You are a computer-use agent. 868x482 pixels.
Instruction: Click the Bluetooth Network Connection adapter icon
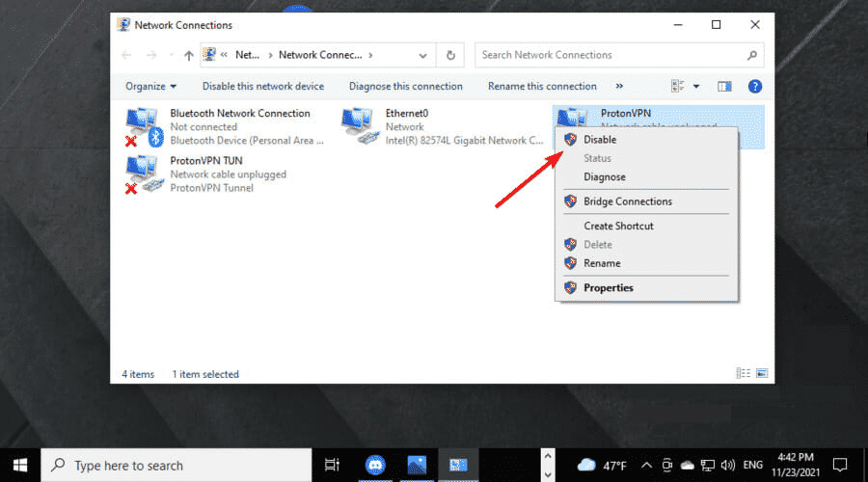coord(144,126)
